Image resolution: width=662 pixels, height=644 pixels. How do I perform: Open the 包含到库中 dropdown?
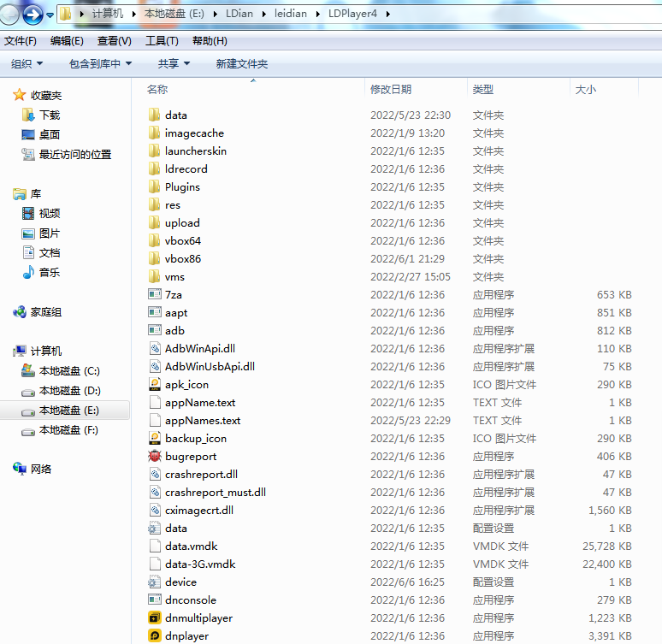click(100, 63)
